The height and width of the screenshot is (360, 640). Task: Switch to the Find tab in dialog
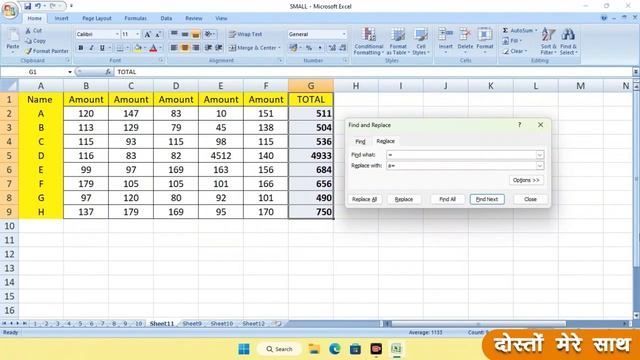click(360, 141)
